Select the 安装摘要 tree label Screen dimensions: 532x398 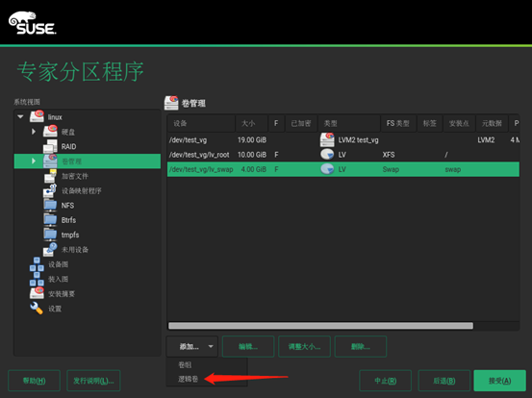tap(62, 293)
